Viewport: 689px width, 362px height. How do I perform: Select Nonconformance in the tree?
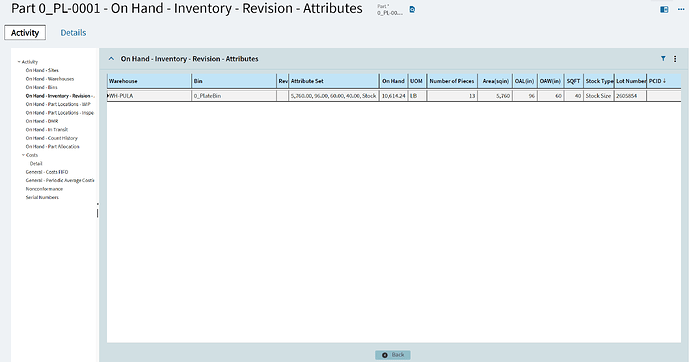point(44,189)
